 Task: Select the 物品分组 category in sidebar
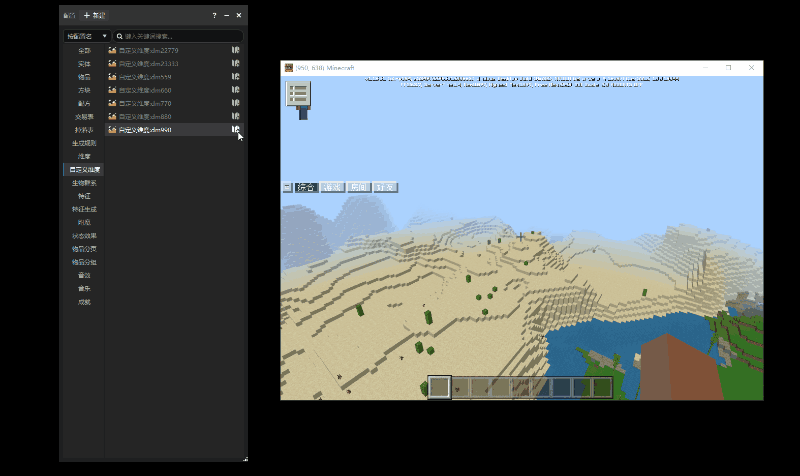[x=84, y=262]
